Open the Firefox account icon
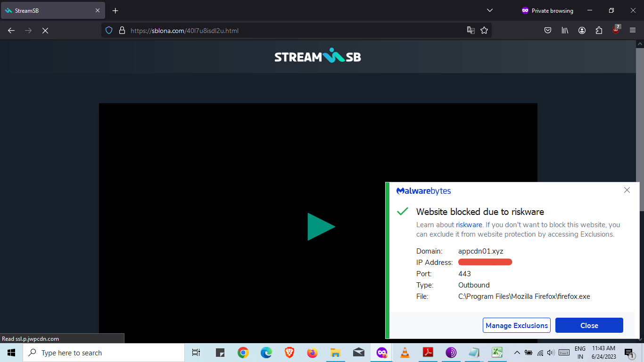Screen dimensions: 644x362 click(x=582, y=30)
